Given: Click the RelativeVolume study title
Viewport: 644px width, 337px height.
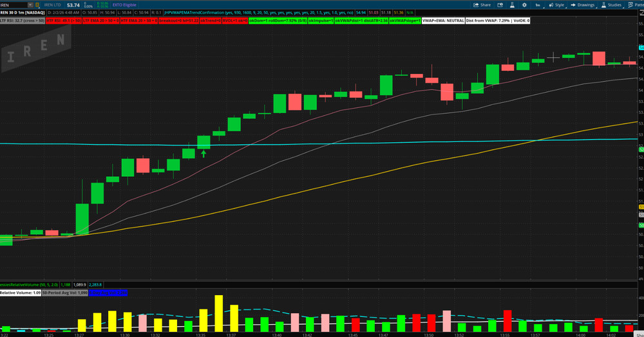Looking at the screenshot, I should pos(29,284).
